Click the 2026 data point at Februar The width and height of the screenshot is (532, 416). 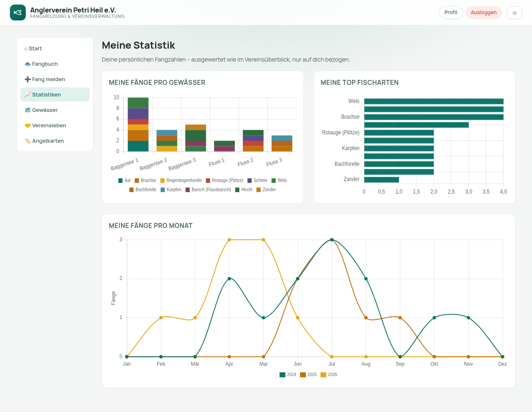[161, 318]
